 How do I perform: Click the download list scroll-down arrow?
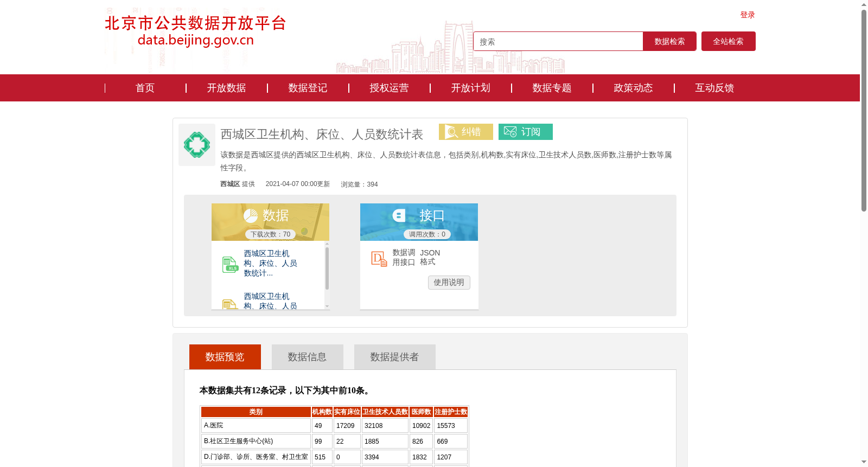tap(327, 306)
